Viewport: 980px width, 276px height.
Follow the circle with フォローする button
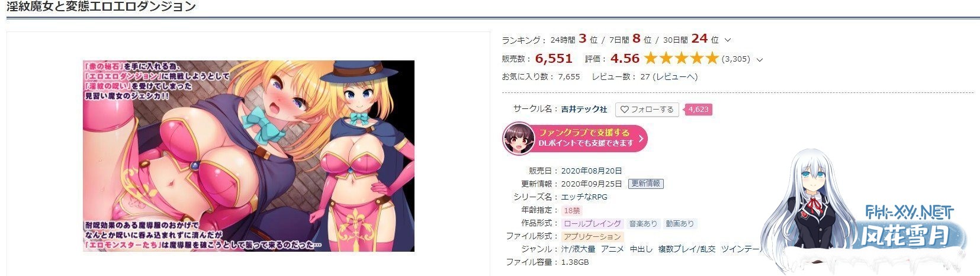(647, 110)
